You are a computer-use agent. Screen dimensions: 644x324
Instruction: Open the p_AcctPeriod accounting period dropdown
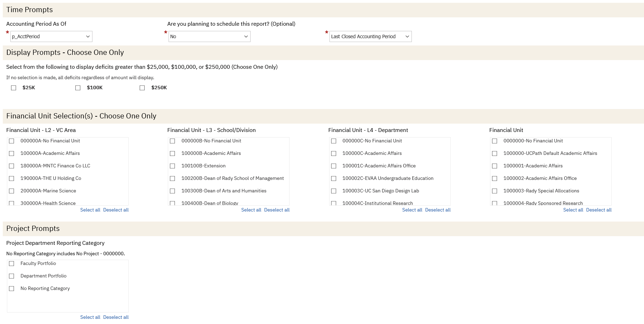(51, 36)
